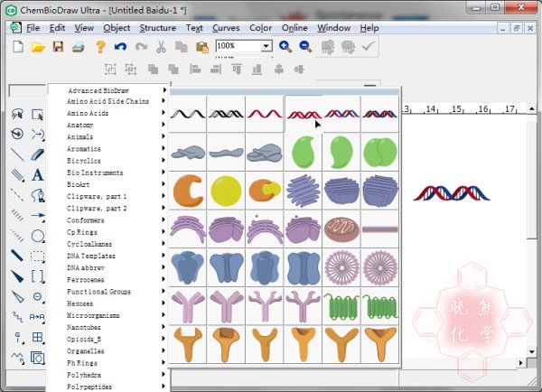Viewport: 542px width, 392px height.
Task: Pick the first blue ion channel template
Action: [x=188, y=268]
